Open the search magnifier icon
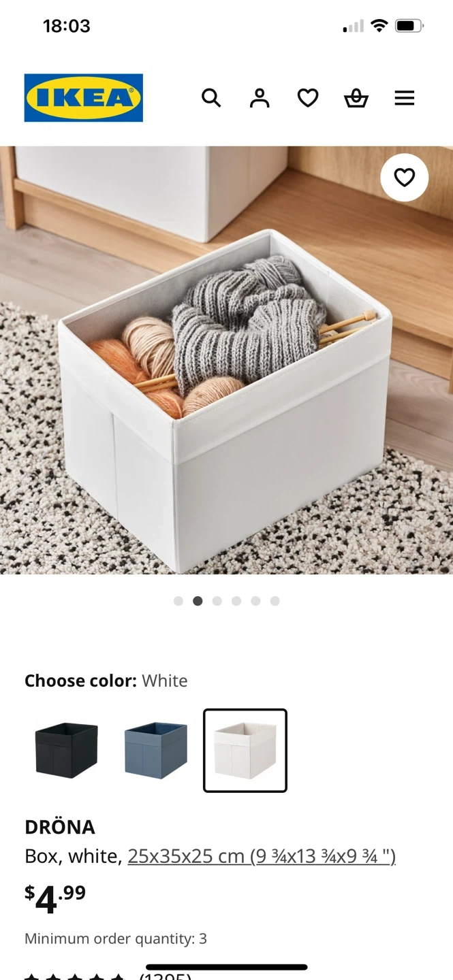Screen dimensions: 453x980 (211, 98)
